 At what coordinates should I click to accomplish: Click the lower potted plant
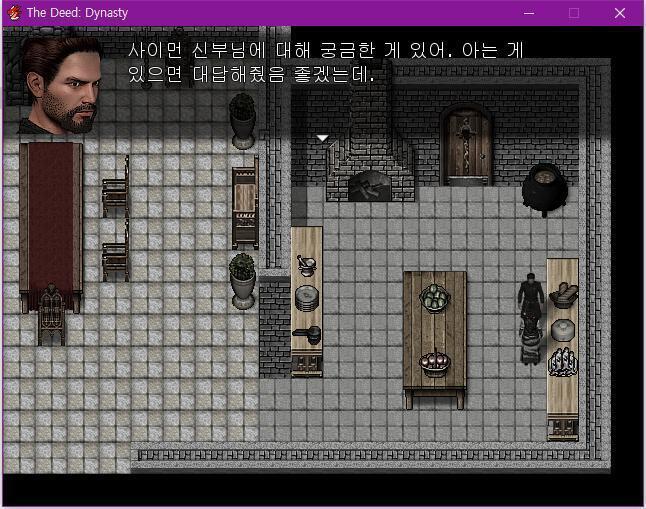[242, 281]
